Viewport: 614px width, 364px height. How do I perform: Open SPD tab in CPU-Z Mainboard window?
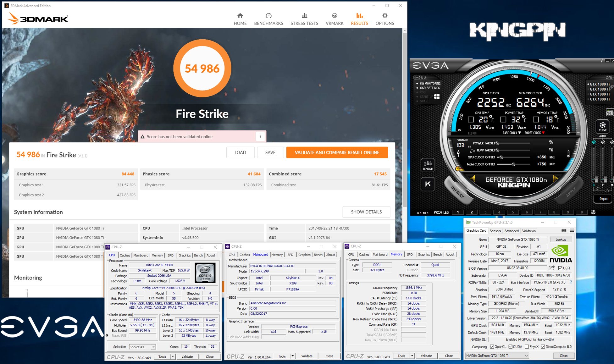[290, 255]
